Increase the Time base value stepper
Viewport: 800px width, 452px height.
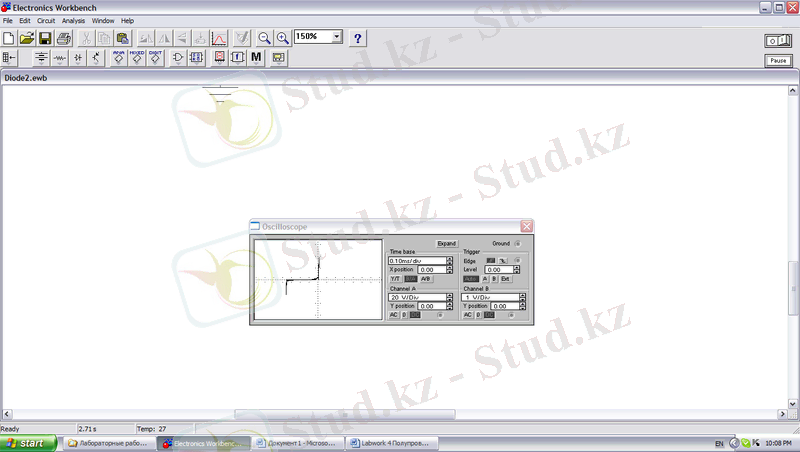450,257
